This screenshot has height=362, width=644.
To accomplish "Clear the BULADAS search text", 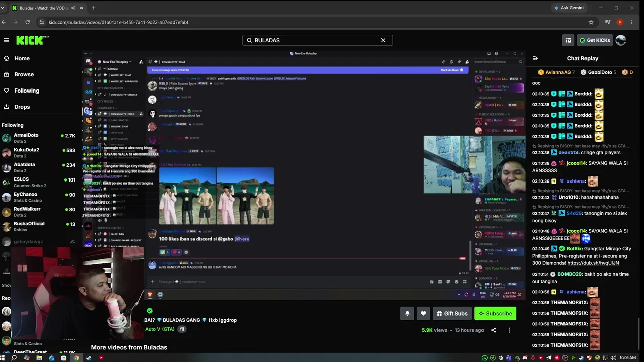I will click(x=383, y=40).
